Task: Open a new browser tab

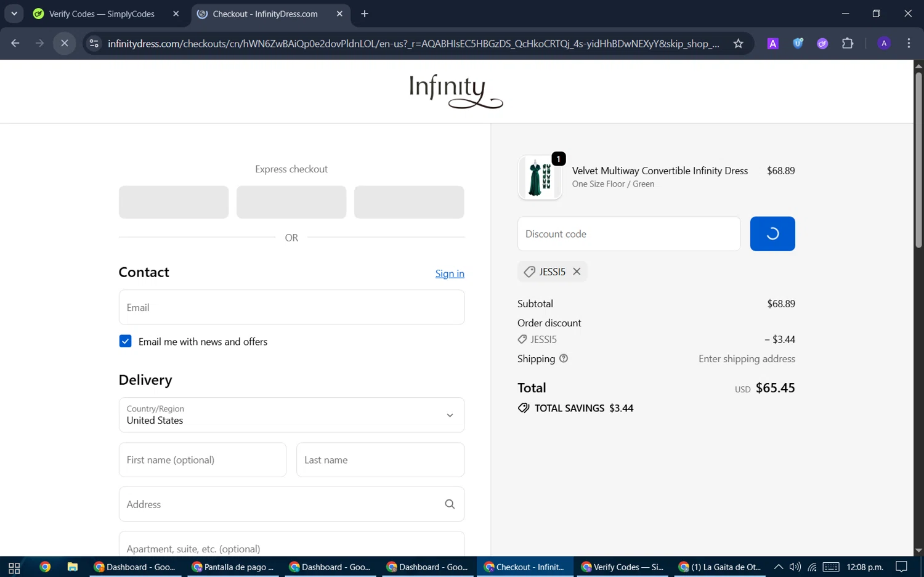Action: click(365, 14)
